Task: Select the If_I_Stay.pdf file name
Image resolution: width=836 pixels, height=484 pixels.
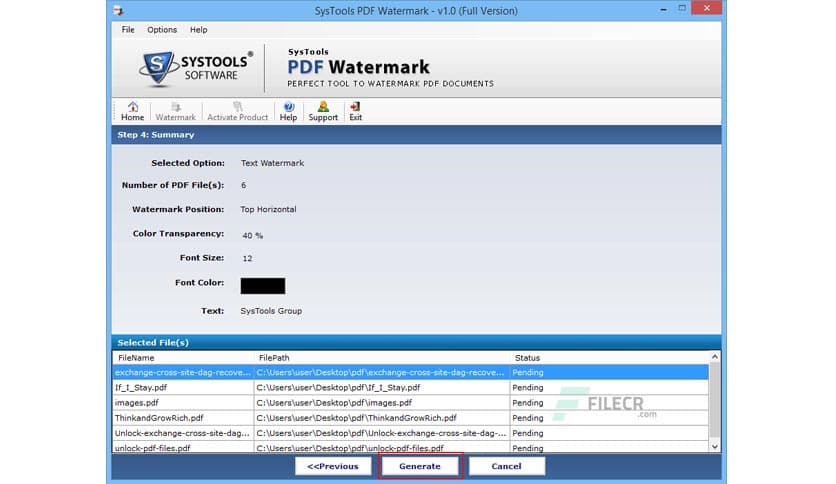Action: (141, 388)
